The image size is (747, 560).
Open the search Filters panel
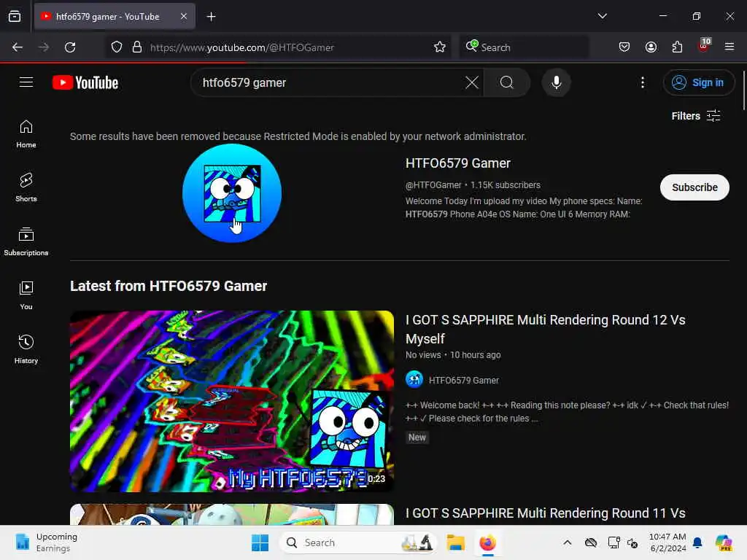(x=695, y=116)
